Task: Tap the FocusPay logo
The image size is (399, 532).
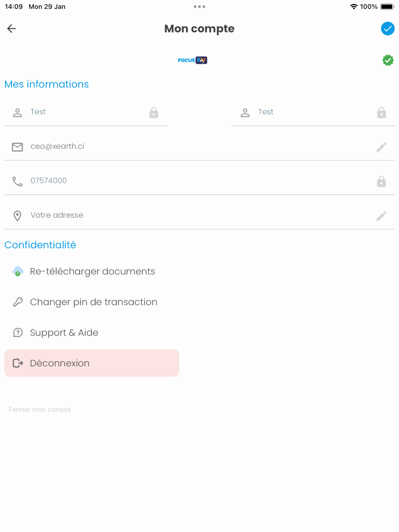Action: coord(192,60)
